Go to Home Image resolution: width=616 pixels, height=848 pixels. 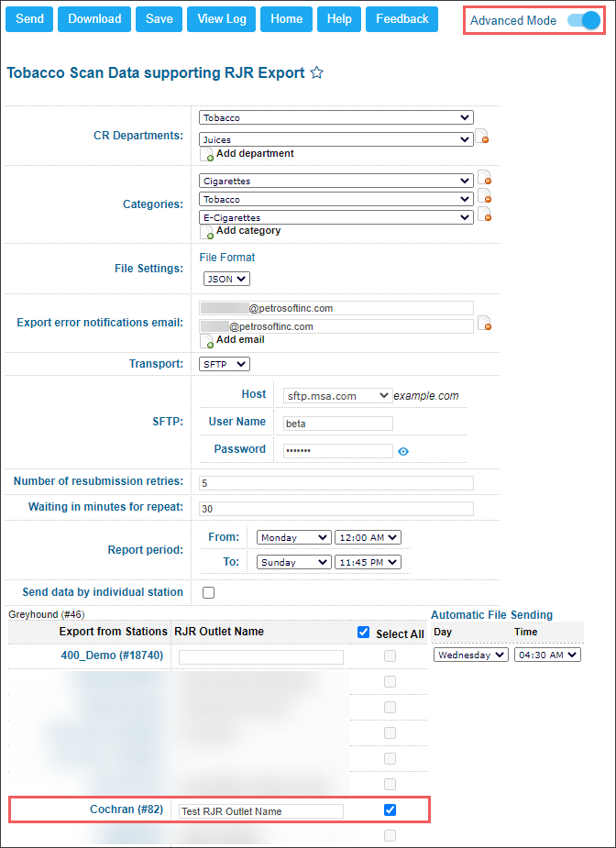coord(286,19)
